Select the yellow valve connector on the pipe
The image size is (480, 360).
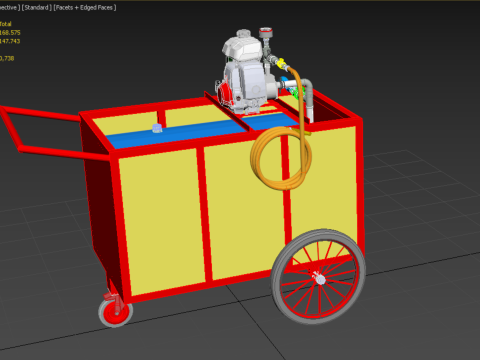pos(281,63)
